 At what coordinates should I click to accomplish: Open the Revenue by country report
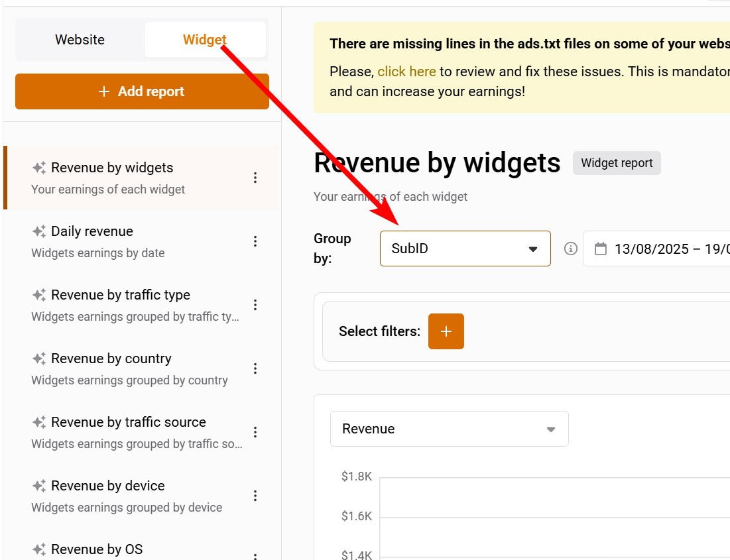[x=111, y=359]
